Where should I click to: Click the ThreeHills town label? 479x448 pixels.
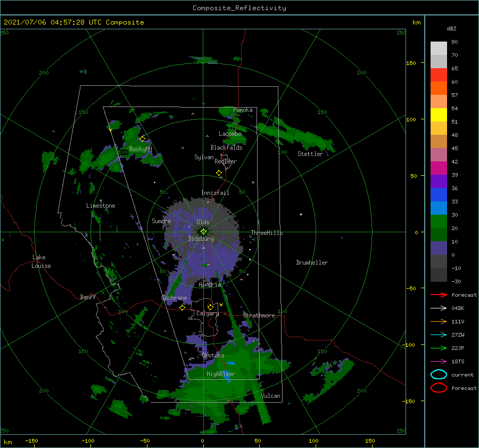[x=267, y=233]
